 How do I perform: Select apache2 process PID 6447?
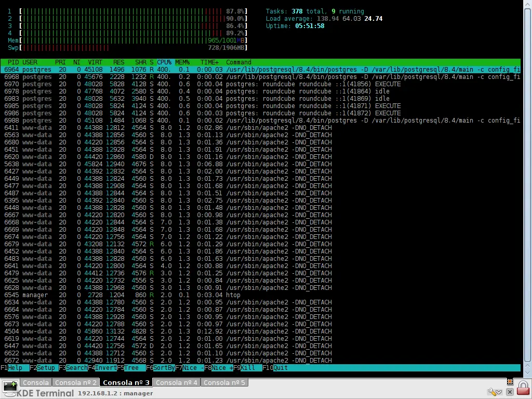coord(260,345)
